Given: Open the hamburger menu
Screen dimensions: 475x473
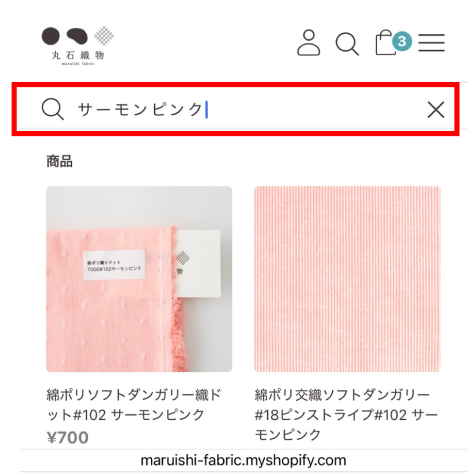Looking at the screenshot, I should (432, 43).
